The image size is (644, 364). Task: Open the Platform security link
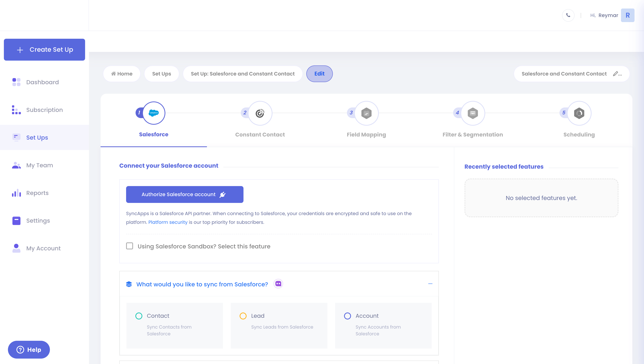tap(168, 222)
